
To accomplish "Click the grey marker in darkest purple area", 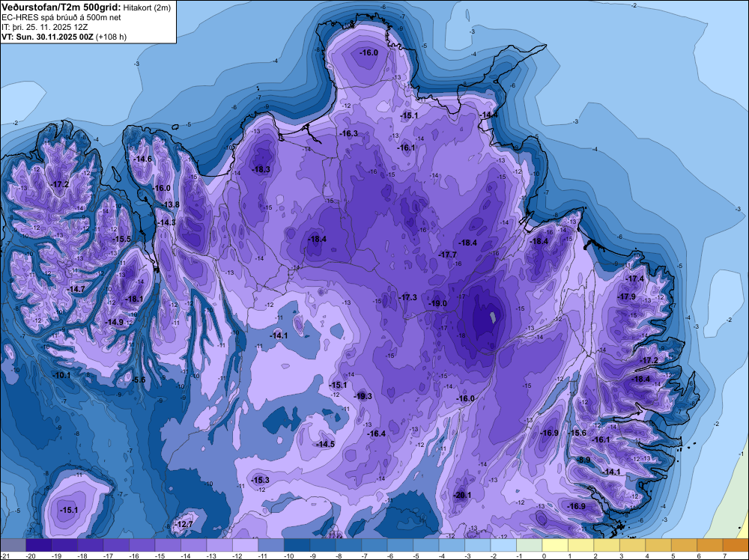I will (x=492, y=317).
